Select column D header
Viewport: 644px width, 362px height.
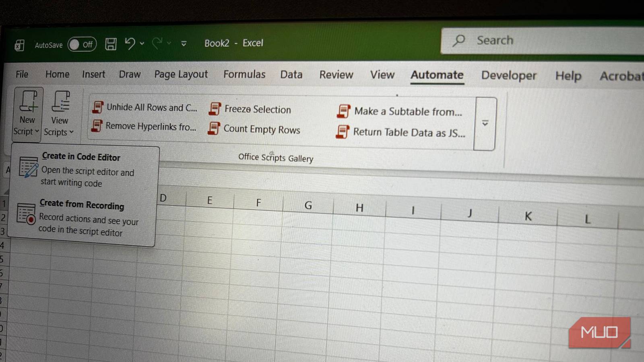pyautogui.click(x=163, y=198)
